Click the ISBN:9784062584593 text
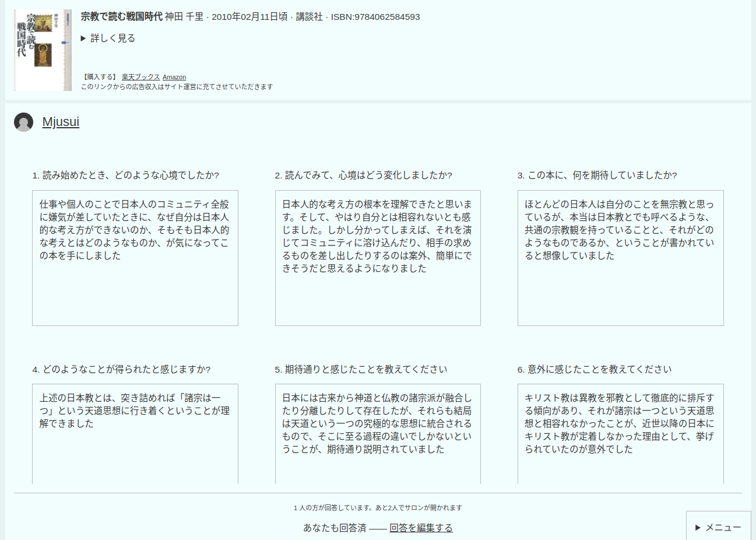The image size is (756, 540). tap(375, 17)
